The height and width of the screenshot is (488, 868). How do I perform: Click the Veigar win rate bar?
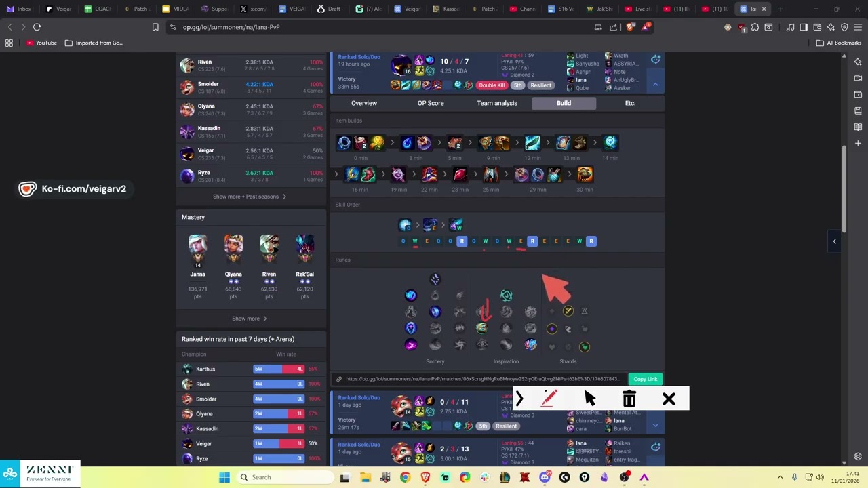279,443
